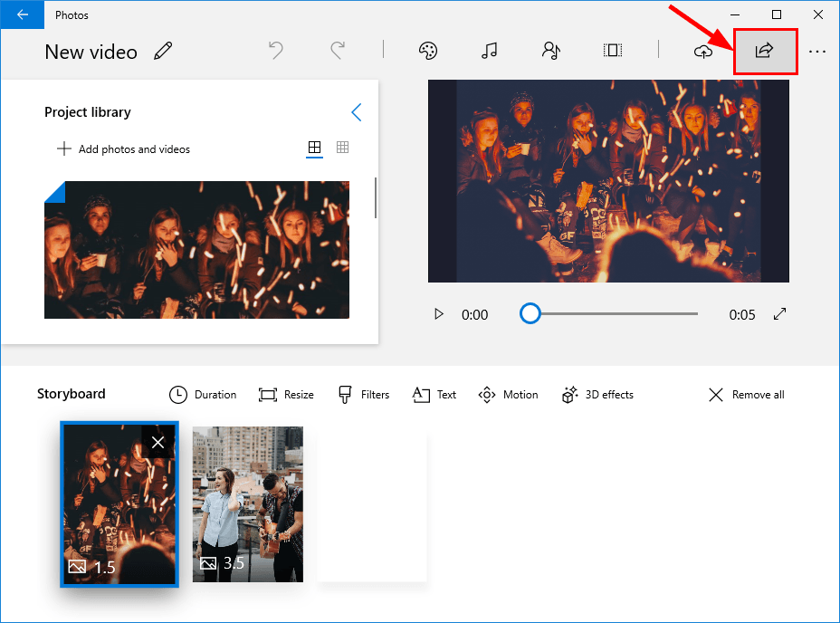Viewport: 840px width, 623px height.
Task: Click the pencil icon to rename video
Action: coord(163,52)
